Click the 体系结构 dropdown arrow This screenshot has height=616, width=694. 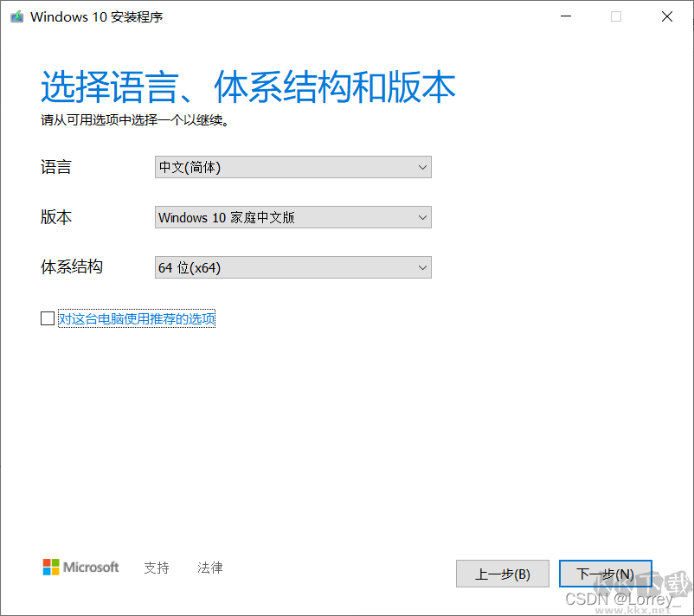coord(422,267)
